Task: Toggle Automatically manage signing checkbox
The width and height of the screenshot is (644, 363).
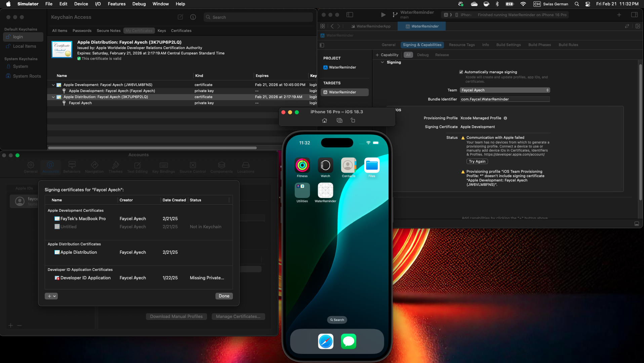Action: click(461, 72)
